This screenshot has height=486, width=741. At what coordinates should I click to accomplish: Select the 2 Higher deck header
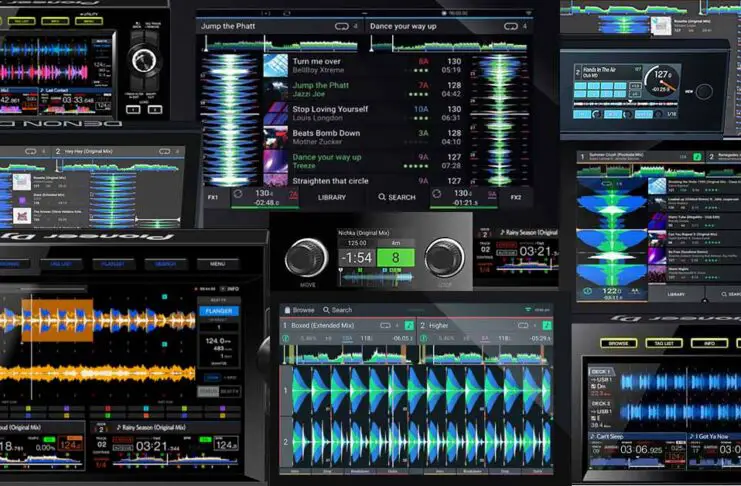485,325
